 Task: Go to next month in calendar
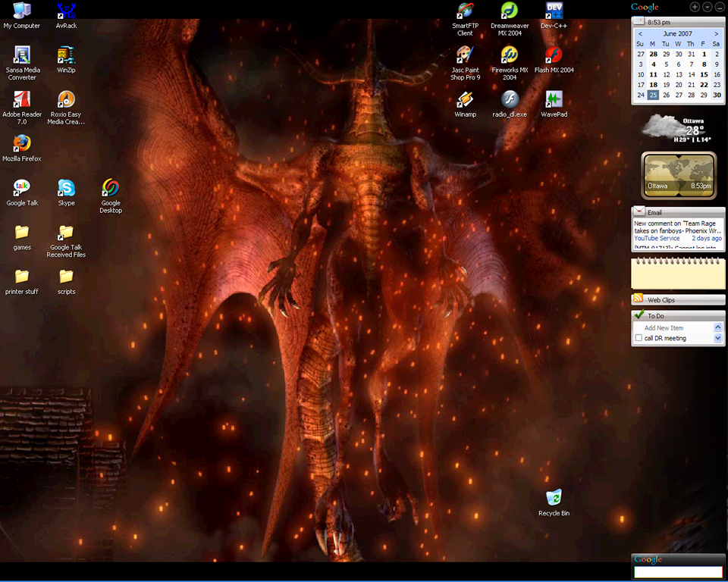[717, 33]
